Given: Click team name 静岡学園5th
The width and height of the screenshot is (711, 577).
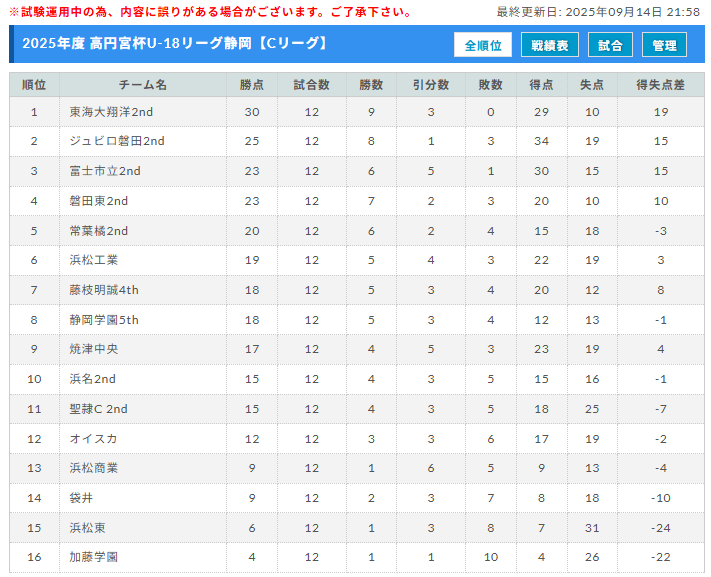Looking at the screenshot, I should tap(104, 320).
